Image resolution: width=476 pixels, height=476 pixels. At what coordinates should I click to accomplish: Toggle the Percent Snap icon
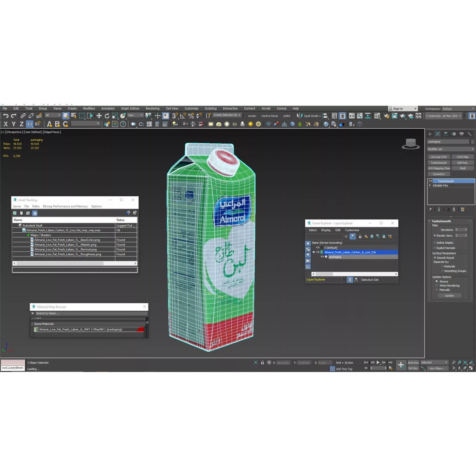(x=191, y=115)
